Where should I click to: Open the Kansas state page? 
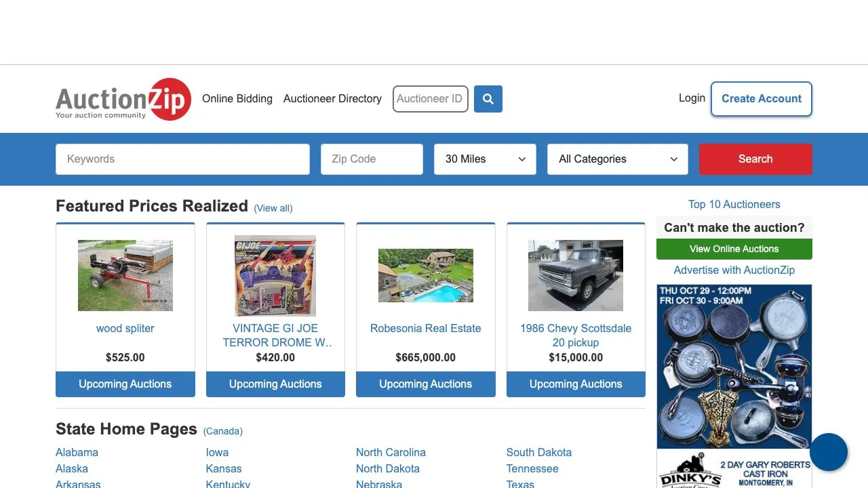point(224,468)
